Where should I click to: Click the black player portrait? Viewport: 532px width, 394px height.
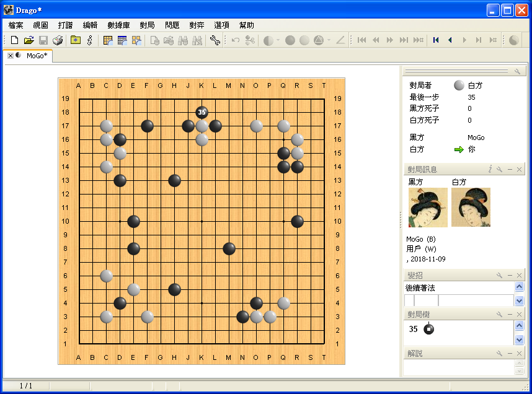coord(428,208)
